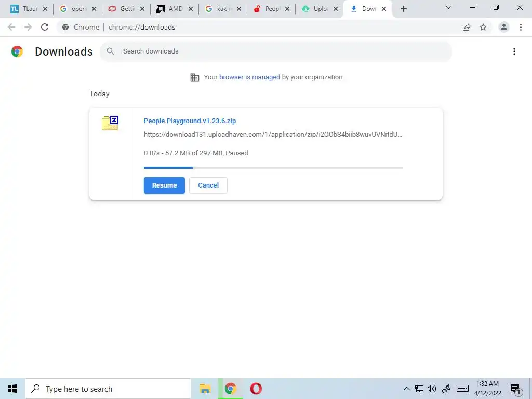Click the search magnifier in downloads search

tap(110, 51)
